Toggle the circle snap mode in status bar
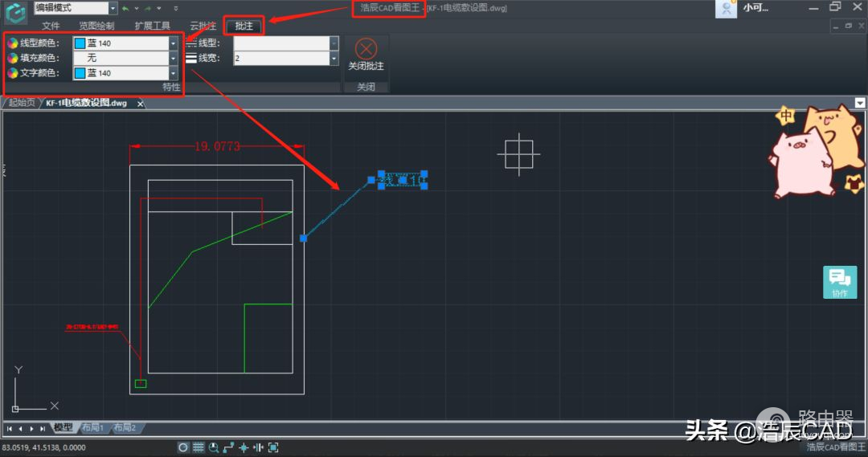 [183, 447]
